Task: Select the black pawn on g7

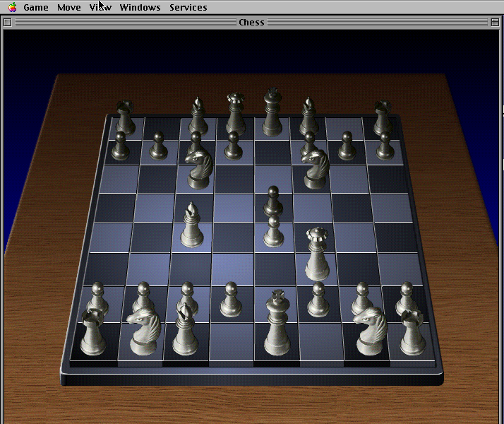Action: [x=347, y=146]
